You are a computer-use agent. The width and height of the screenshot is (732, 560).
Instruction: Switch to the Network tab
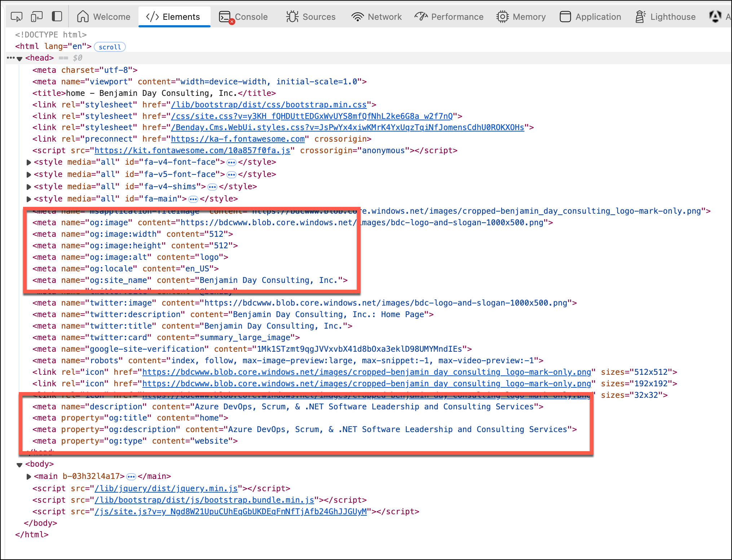pos(377,17)
